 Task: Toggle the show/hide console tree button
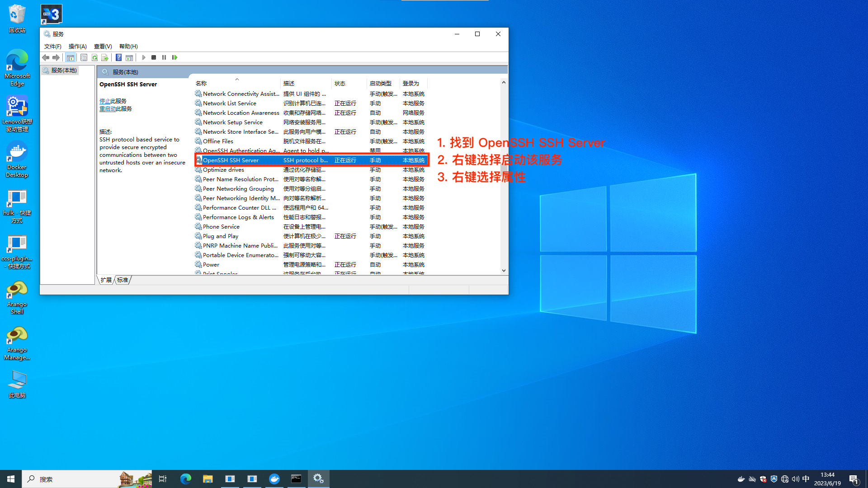tap(70, 57)
